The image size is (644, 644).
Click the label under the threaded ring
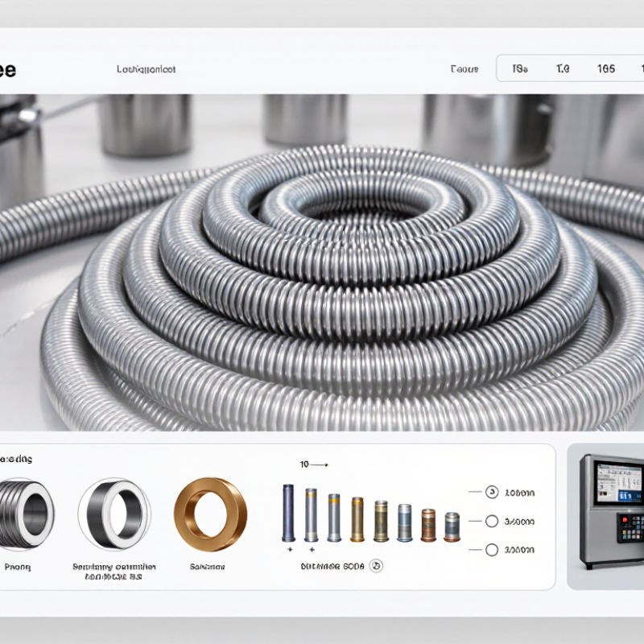[18, 568]
